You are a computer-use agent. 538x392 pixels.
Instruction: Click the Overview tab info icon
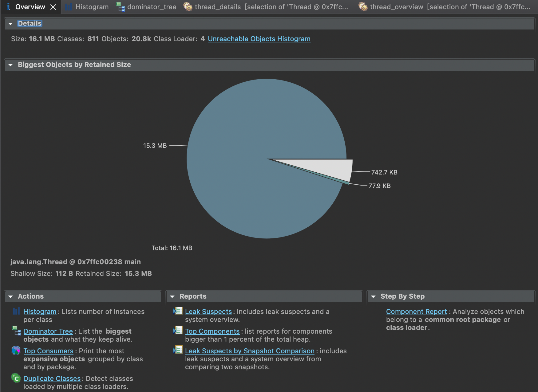[8, 7]
